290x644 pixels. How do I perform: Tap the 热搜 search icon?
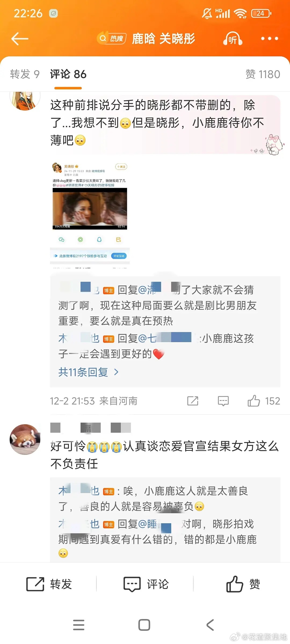pyautogui.click(x=112, y=39)
